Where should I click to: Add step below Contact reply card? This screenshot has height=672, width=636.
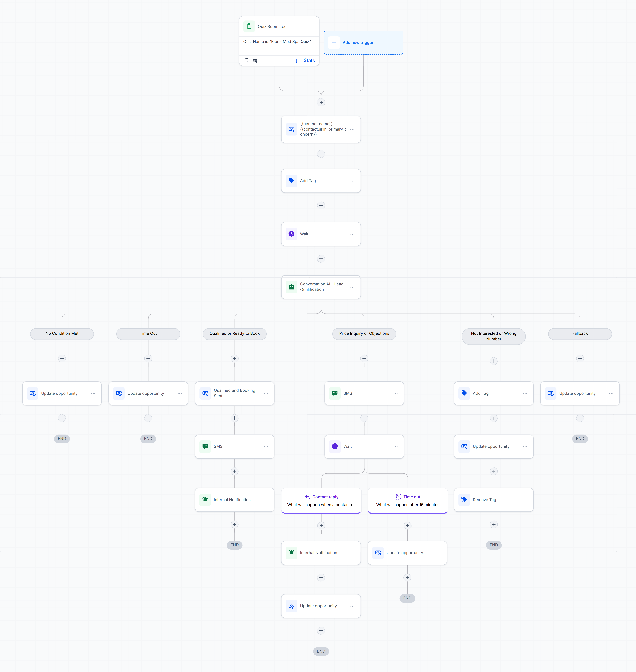321,526
